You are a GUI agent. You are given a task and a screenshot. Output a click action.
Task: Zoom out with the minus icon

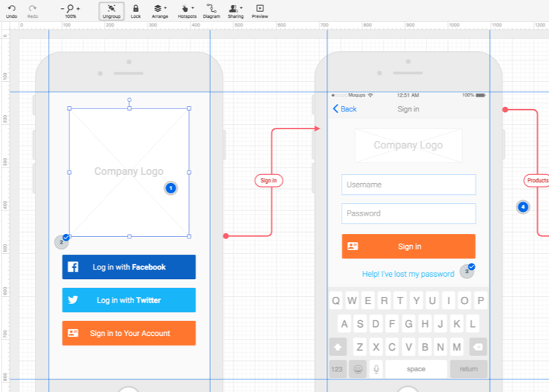(63, 8)
